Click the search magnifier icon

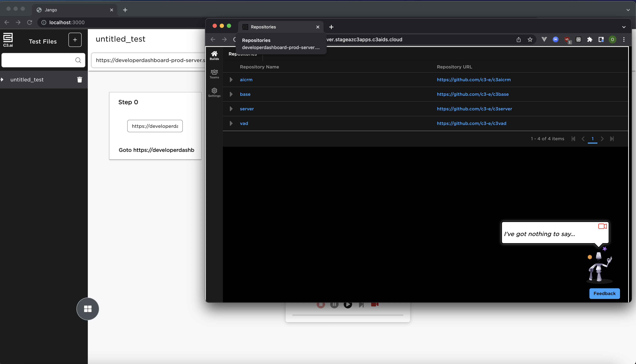pyautogui.click(x=78, y=60)
